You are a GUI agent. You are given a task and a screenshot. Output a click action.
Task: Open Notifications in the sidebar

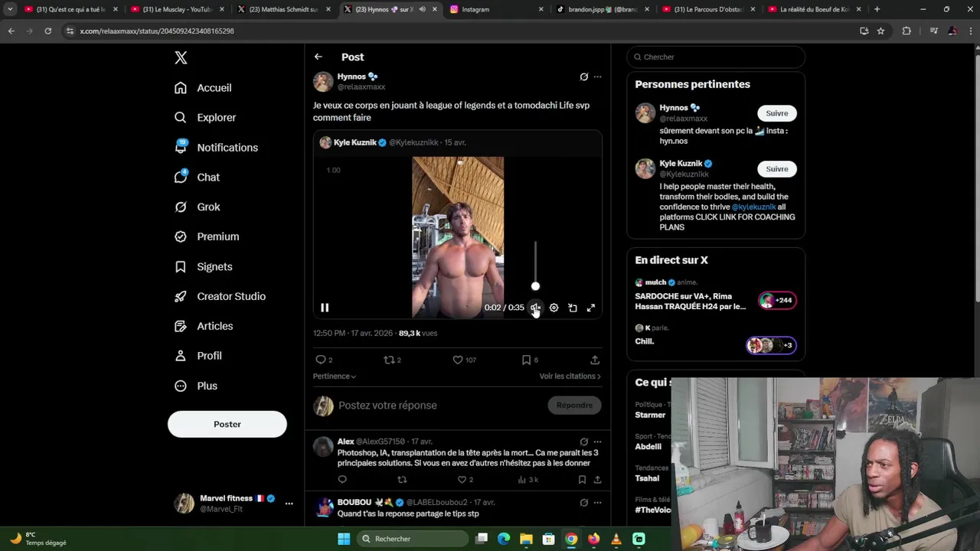click(x=216, y=148)
